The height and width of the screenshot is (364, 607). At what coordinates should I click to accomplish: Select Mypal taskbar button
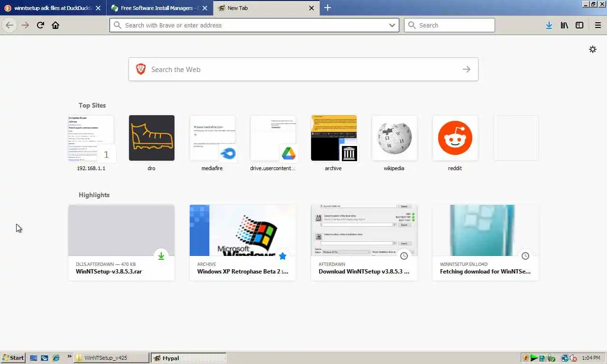pos(188,358)
